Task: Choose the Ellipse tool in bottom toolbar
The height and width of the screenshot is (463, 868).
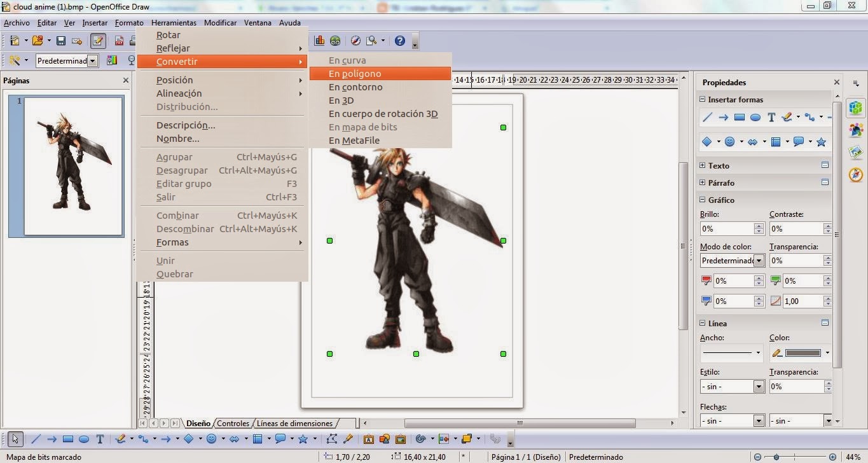Action: [83, 439]
